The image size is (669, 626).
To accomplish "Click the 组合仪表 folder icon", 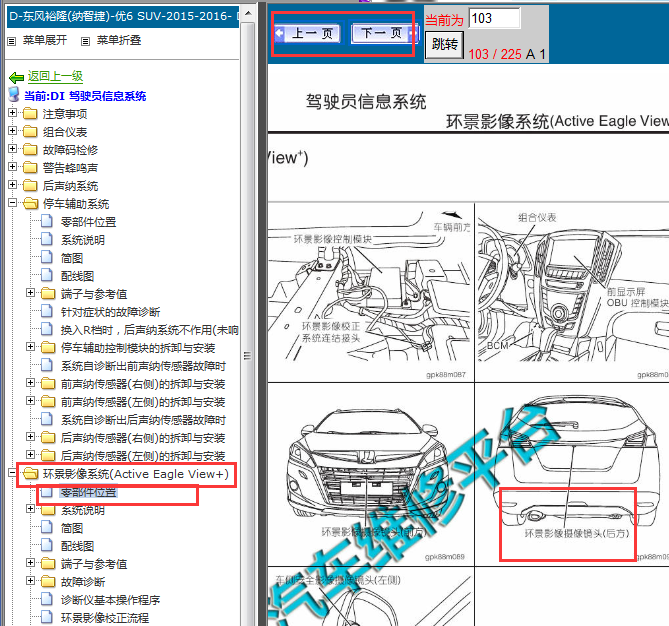I will click(x=30, y=131).
